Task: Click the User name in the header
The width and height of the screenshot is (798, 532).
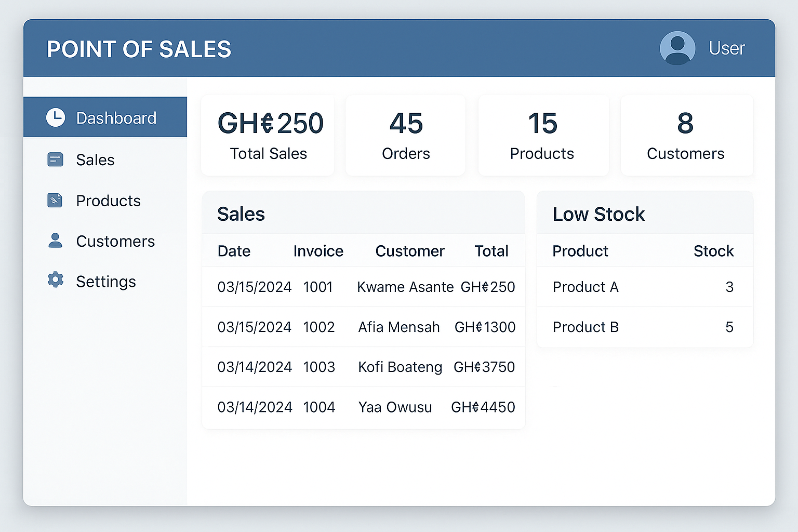Action: 727,48
